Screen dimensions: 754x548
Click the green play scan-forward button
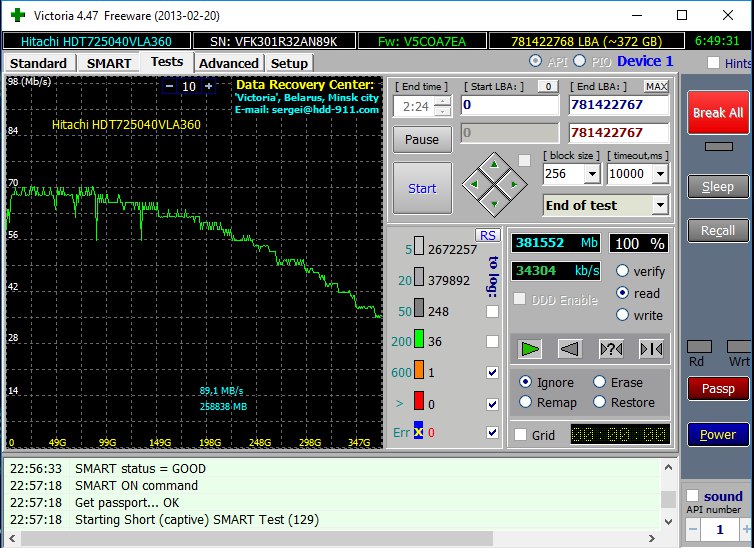(x=530, y=349)
